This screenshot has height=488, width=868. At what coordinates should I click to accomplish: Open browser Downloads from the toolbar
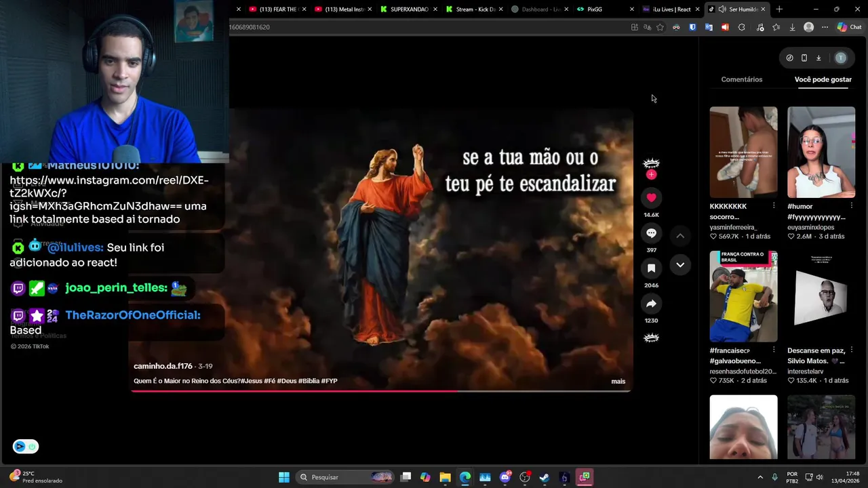[x=792, y=27]
